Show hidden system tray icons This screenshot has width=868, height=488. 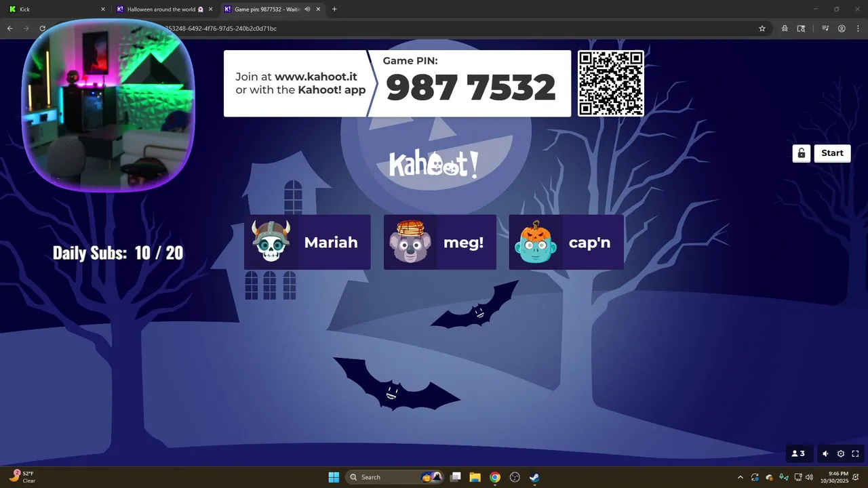740,477
